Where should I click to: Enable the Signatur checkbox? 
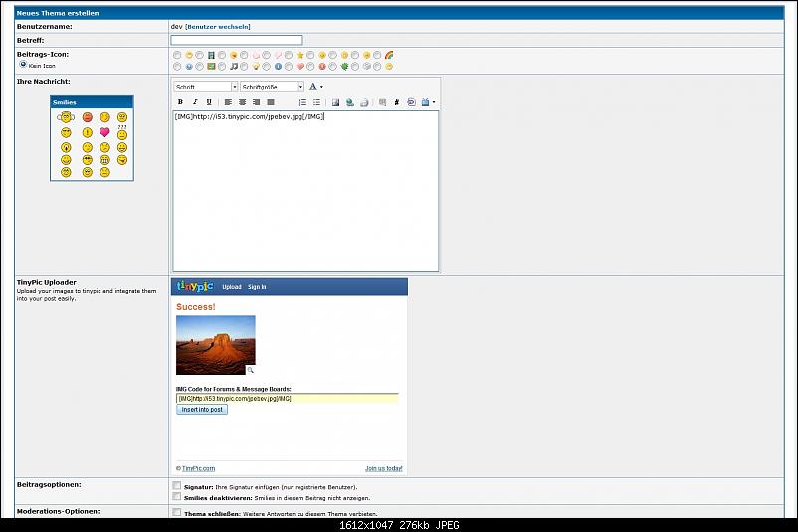pos(176,486)
